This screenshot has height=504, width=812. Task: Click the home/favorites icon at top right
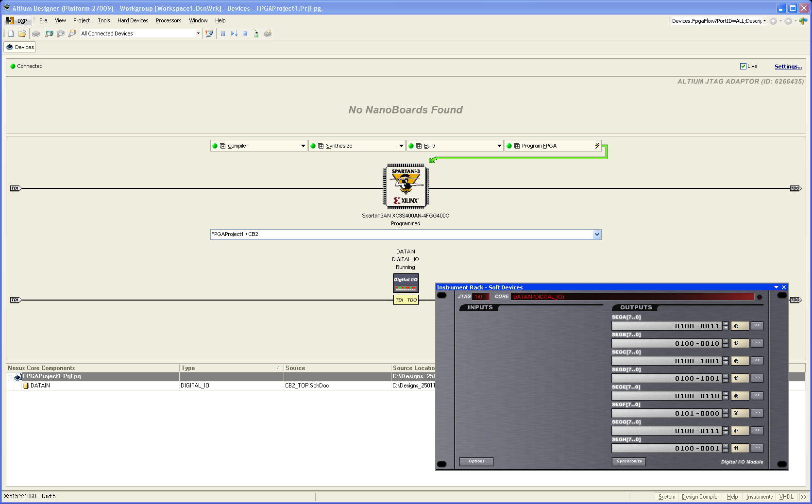(803, 21)
